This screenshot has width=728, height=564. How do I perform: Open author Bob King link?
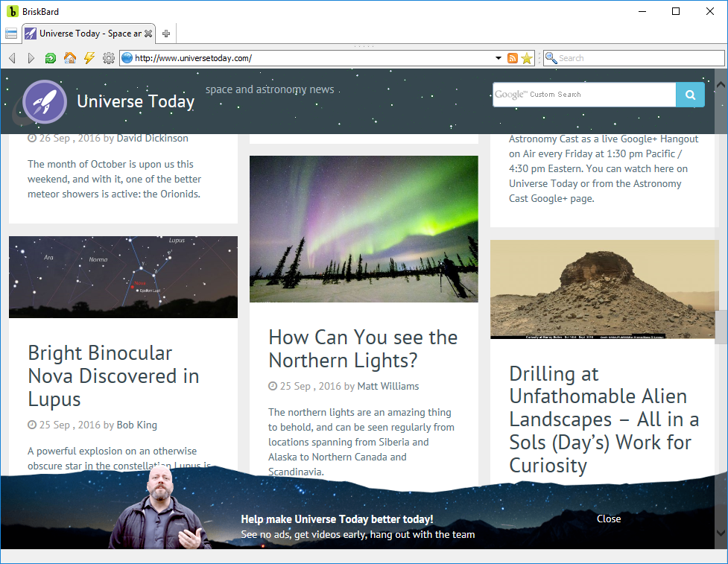click(x=137, y=425)
